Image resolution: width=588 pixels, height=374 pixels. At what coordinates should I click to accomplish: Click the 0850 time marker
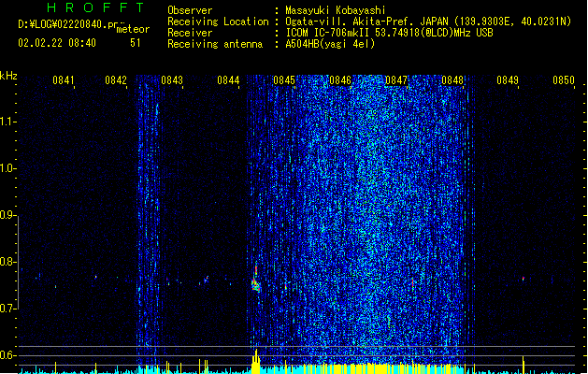pyautogui.click(x=564, y=80)
